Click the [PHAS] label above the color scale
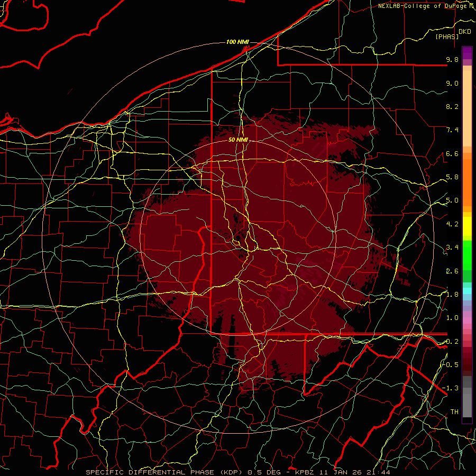The height and width of the screenshot is (476, 476). [447, 36]
